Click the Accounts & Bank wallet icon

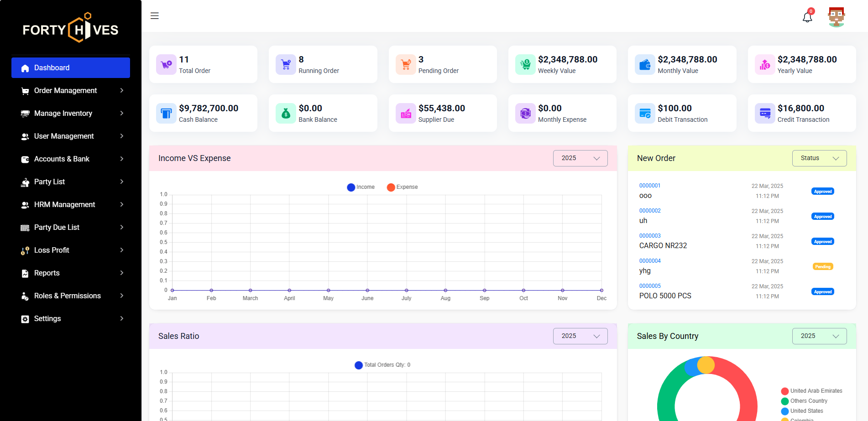click(x=25, y=159)
